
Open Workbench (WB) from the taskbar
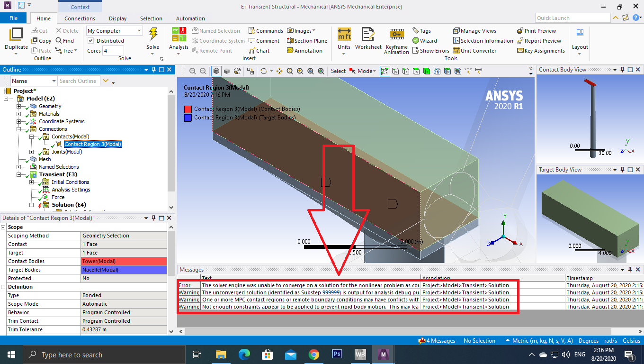pyautogui.click(x=360, y=354)
